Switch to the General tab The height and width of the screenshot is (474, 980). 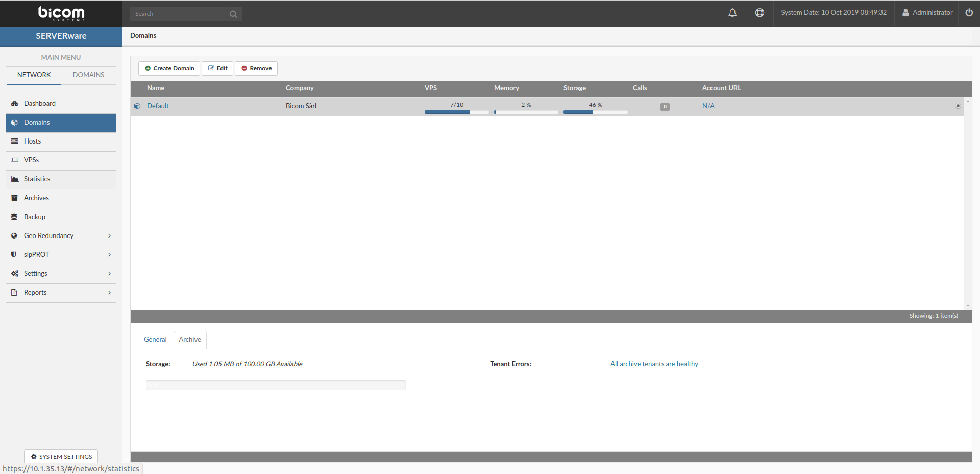click(x=155, y=339)
